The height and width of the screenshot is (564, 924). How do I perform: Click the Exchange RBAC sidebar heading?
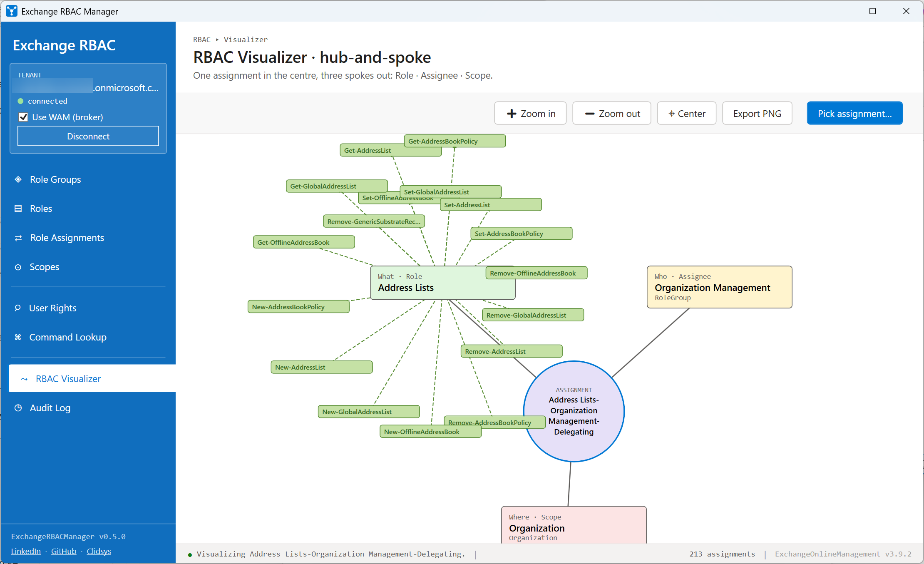click(64, 45)
